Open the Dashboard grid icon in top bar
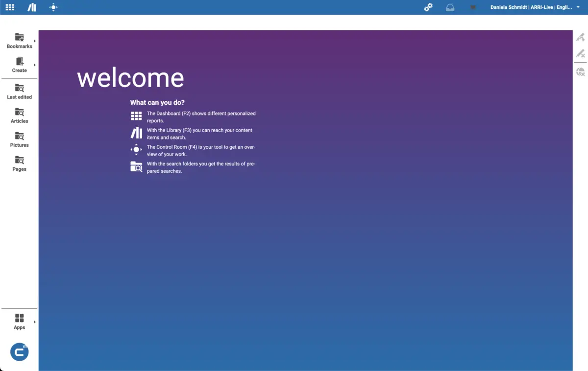The image size is (588, 371). (10, 7)
